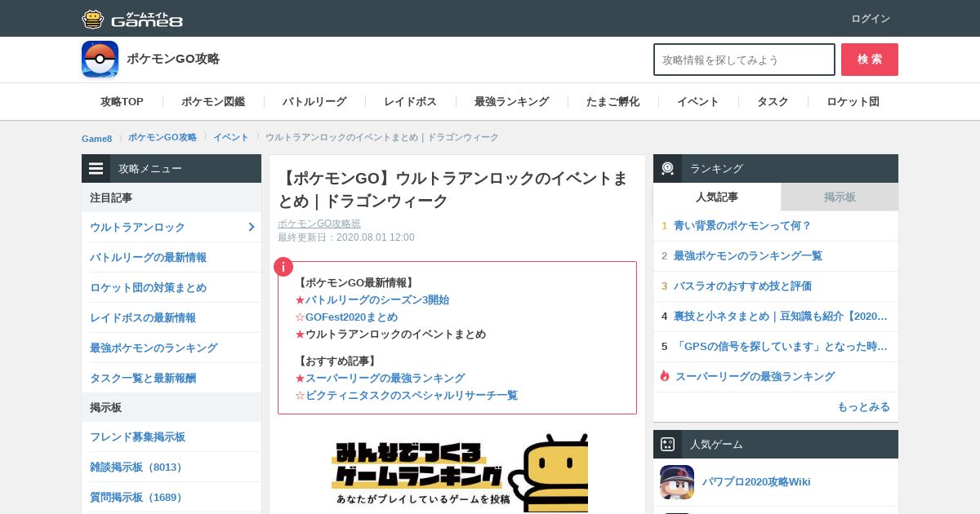Open ranking item 「GPSの信号を探しています」
Image resolution: width=980 pixels, height=514 pixels.
(781, 346)
